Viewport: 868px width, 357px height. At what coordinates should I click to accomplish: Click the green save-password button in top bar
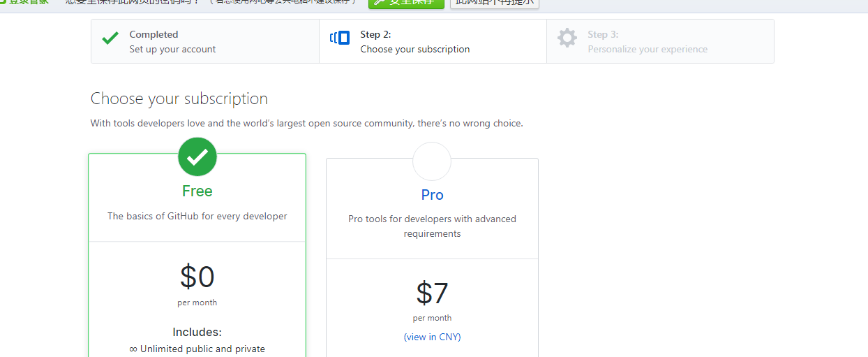(406, 3)
